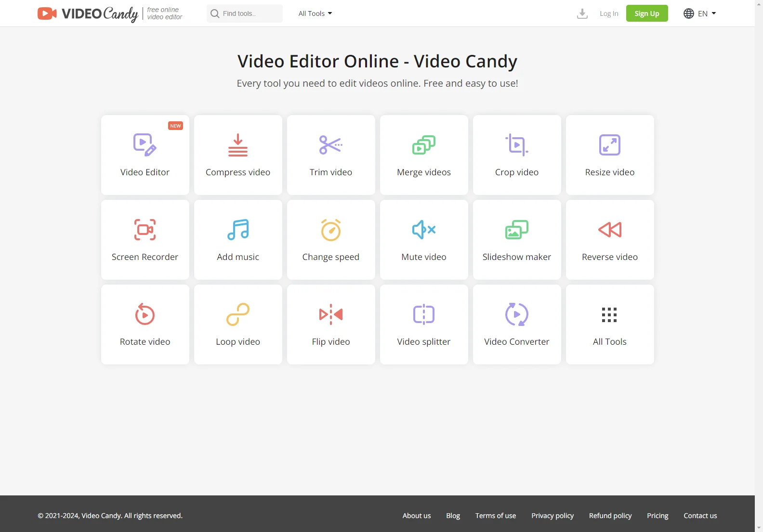Choose the Reverse video rewind icon
763x532 pixels.
[610, 230]
